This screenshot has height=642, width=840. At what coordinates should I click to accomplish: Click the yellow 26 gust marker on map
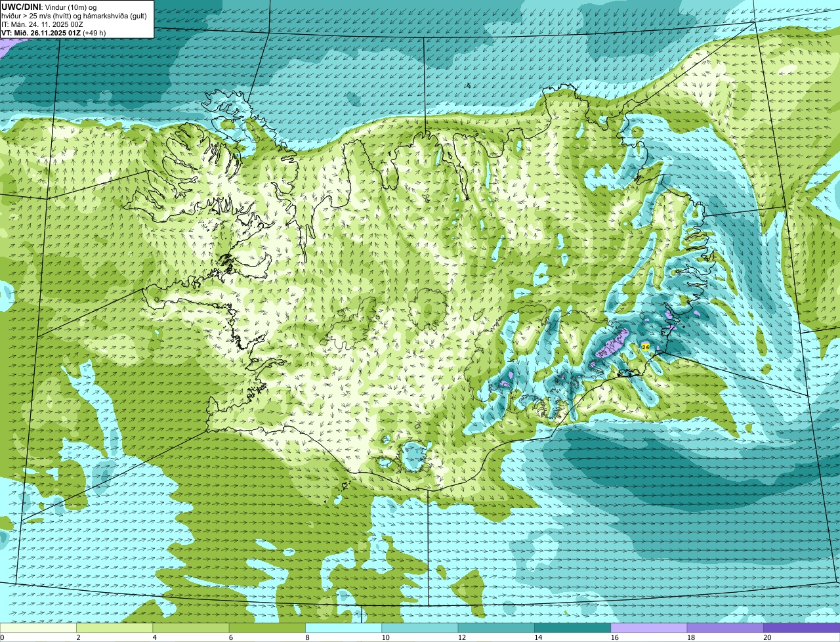(x=646, y=347)
